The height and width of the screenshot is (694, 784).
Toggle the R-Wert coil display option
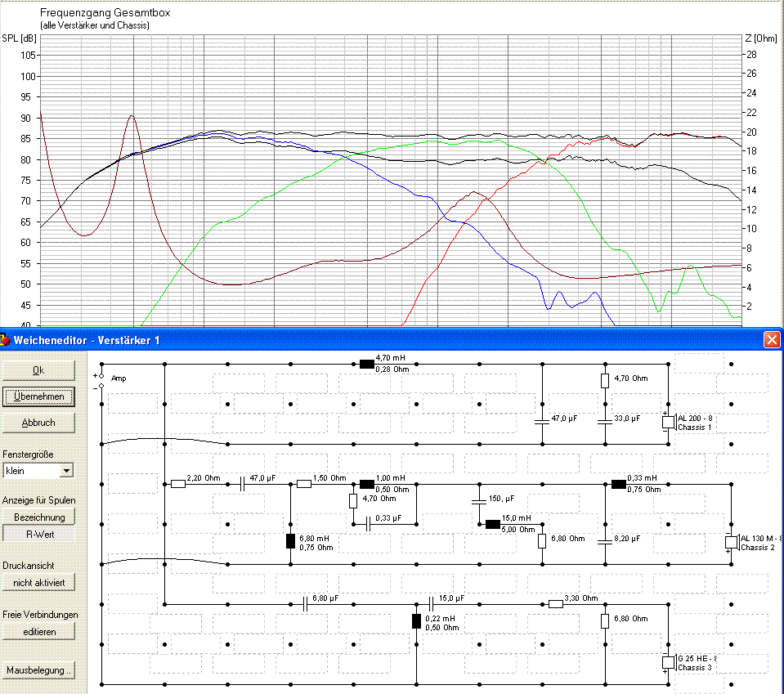(39, 535)
